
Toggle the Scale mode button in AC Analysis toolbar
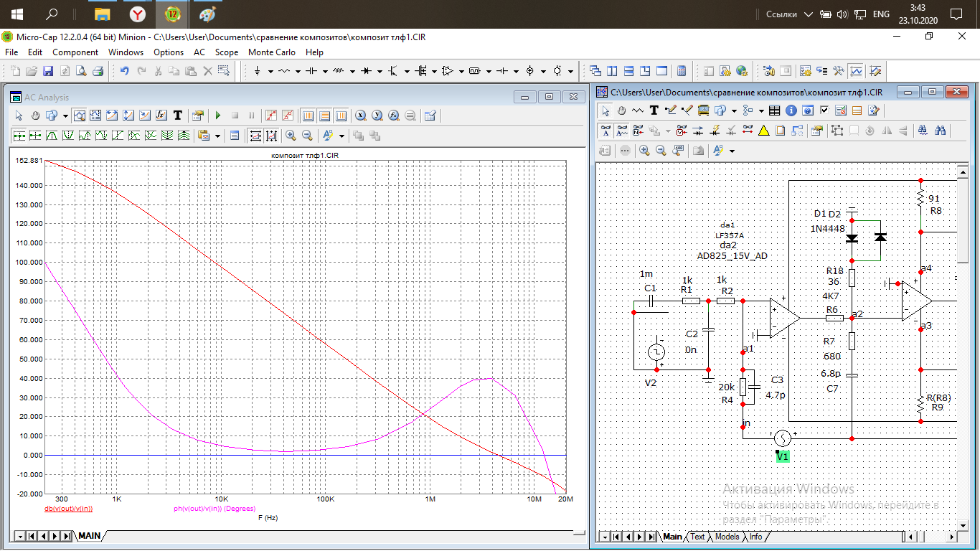(80, 116)
